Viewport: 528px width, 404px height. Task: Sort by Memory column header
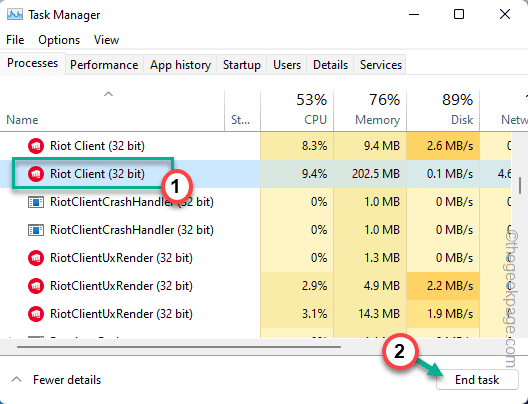(370, 111)
